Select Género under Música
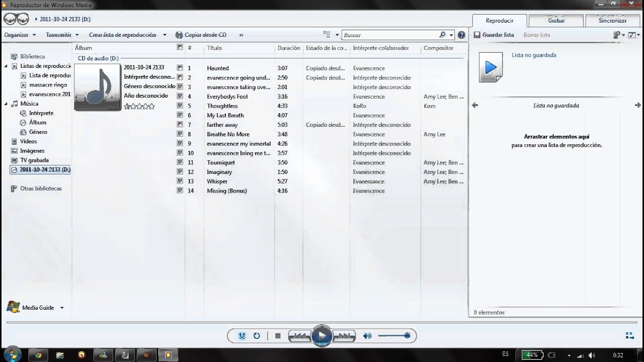 point(38,132)
